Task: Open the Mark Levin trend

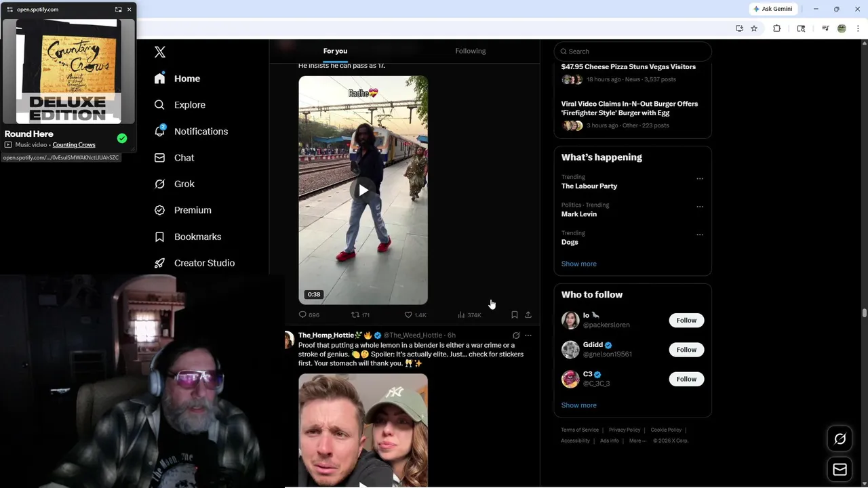Action: click(x=579, y=214)
